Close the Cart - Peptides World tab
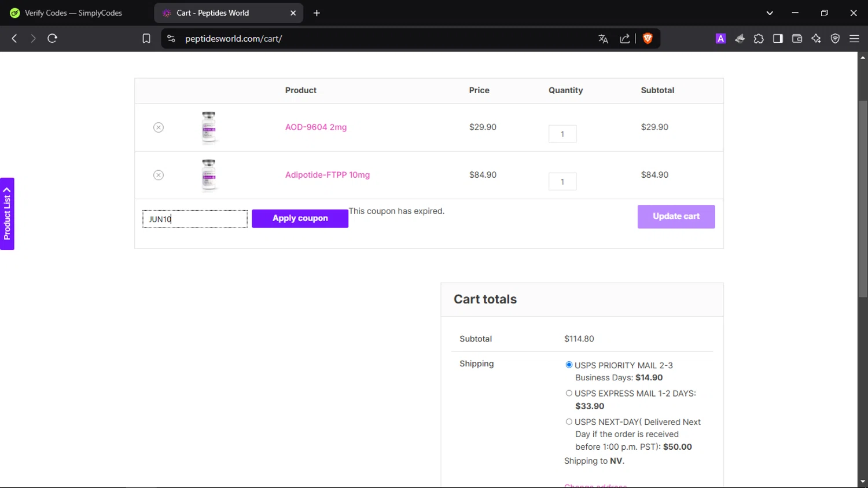This screenshot has width=868, height=488. point(293,13)
